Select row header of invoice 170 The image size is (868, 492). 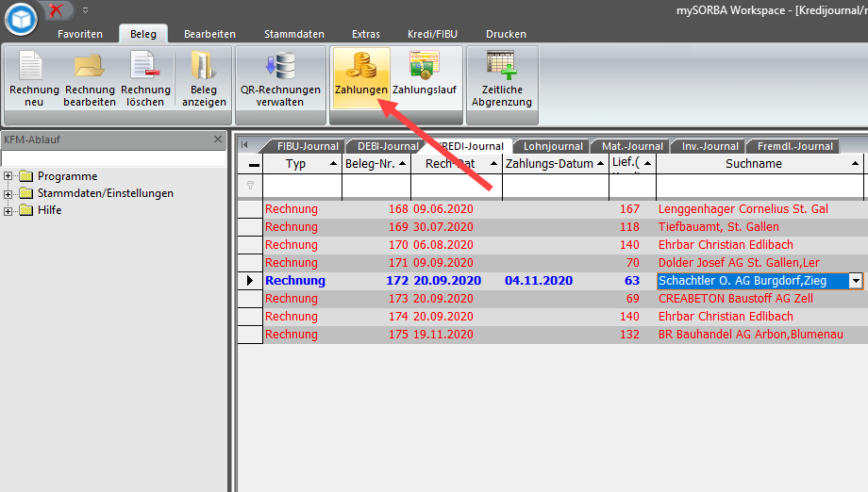click(250, 245)
